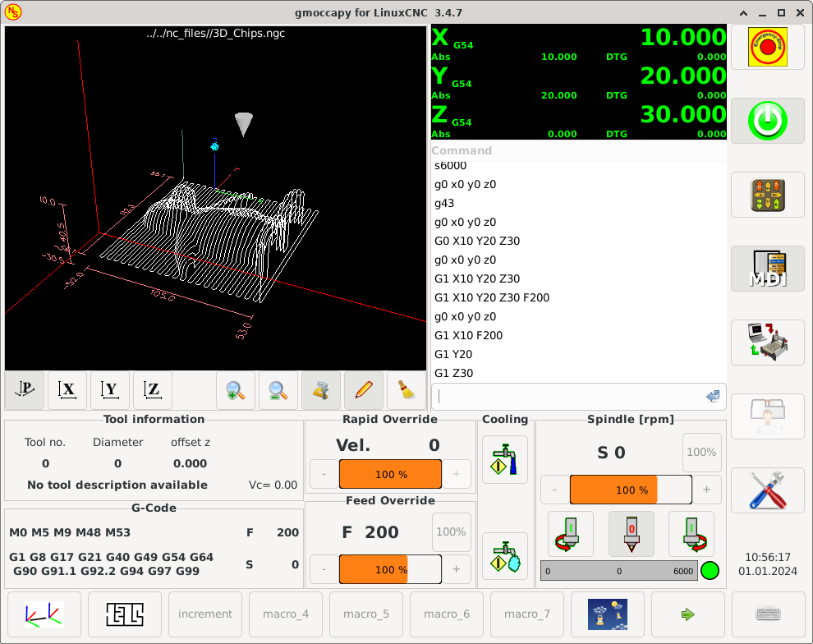Increase spindle override with plus
The width and height of the screenshot is (813, 644).
click(x=707, y=490)
